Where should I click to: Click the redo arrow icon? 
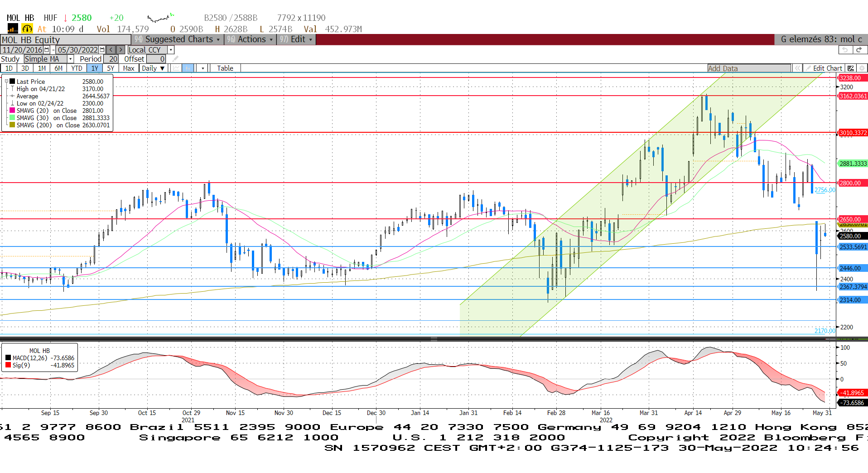(x=859, y=50)
